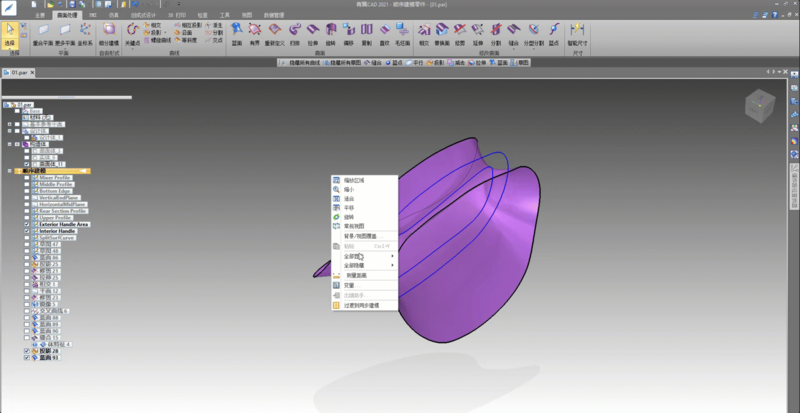
Task: Click 背景/视图覆盖 in the context menu
Action: 362,235
